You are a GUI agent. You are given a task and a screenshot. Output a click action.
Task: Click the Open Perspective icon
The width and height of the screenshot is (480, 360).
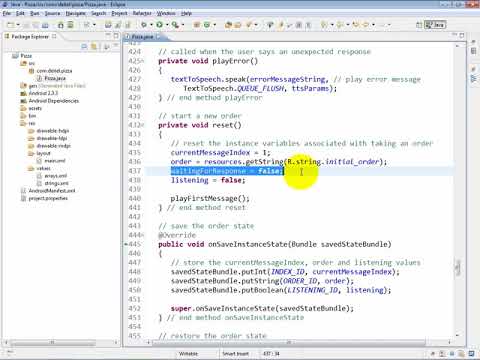[x=419, y=25]
